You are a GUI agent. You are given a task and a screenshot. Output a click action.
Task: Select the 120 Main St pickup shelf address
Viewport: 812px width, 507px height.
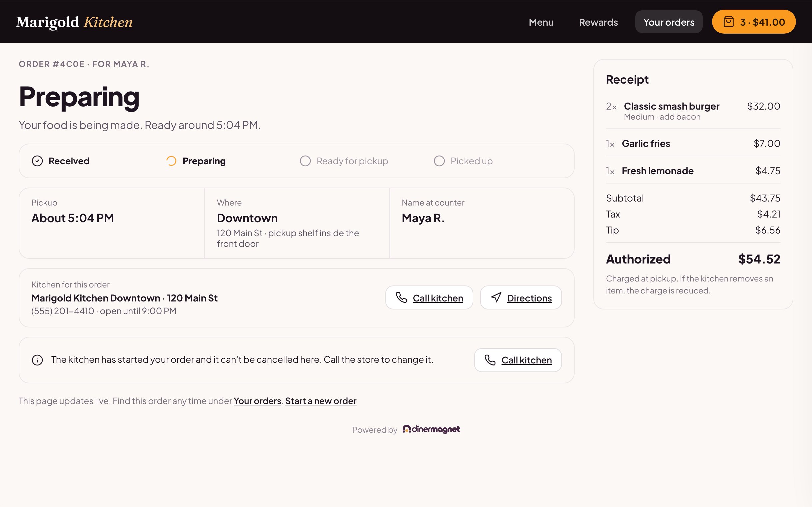pyautogui.click(x=288, y=239)
